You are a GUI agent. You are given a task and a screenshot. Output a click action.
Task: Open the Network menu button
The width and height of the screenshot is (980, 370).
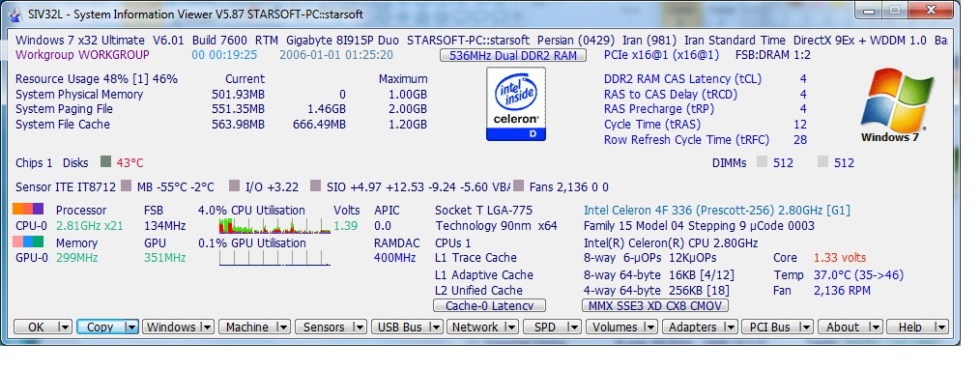(476, 327)
